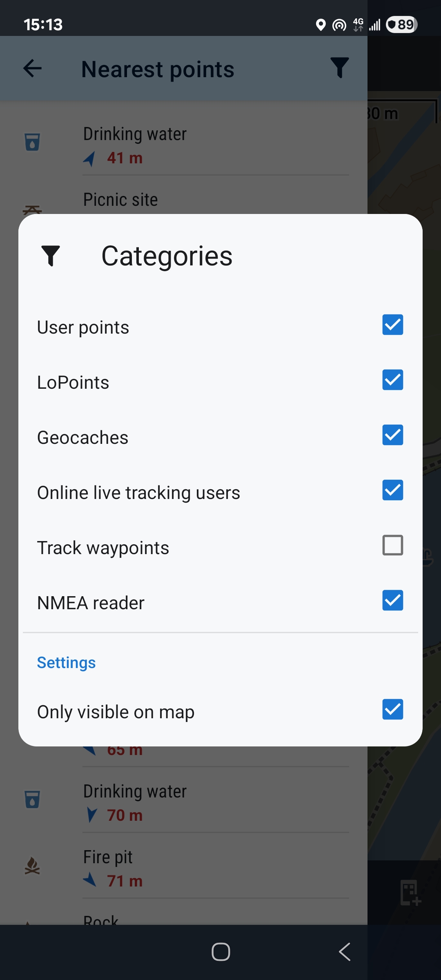Turn off the NMEA reader checkbox
441x980 pixels.
(392, 601)
